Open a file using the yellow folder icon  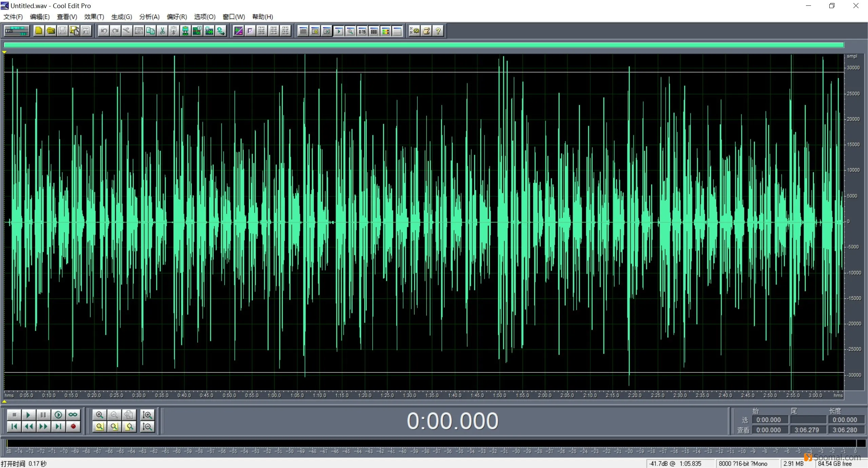[51, 31]
